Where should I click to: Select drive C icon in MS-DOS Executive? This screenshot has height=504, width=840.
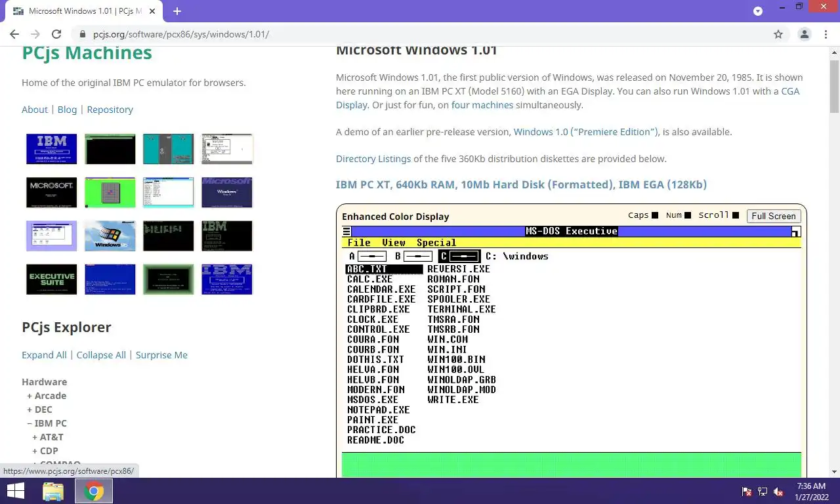(x=459, y=256)
